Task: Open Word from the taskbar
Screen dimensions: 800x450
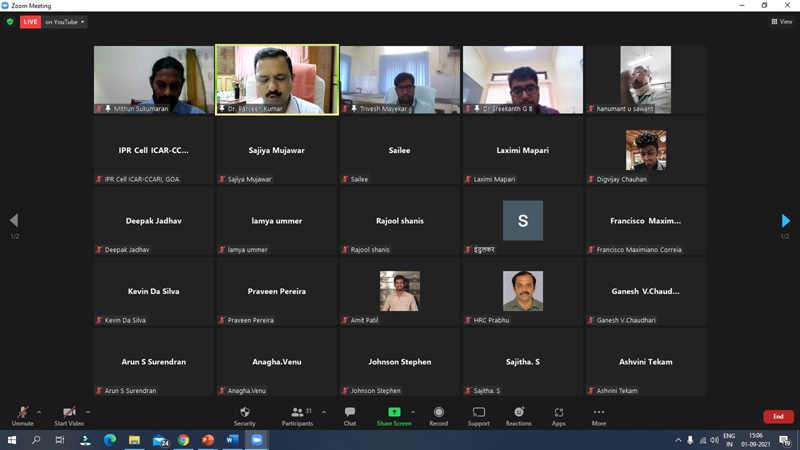Action: click(232, 440)
